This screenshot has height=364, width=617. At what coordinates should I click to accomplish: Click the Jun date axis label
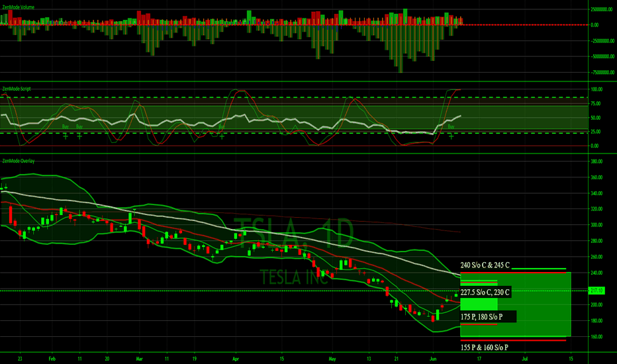(433, 359)
